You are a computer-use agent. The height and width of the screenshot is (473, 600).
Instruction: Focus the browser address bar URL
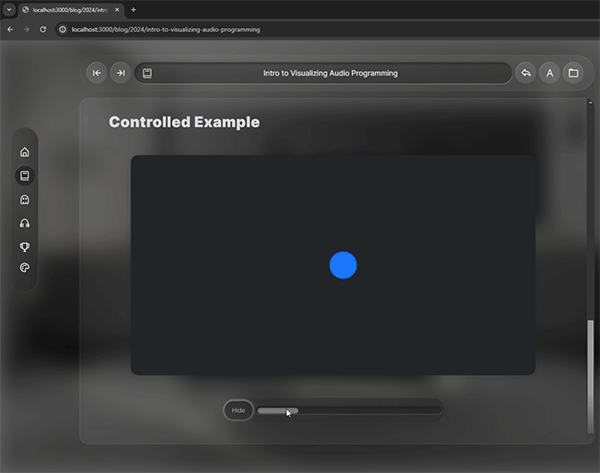pyautogui.click(x=166, y=29)
